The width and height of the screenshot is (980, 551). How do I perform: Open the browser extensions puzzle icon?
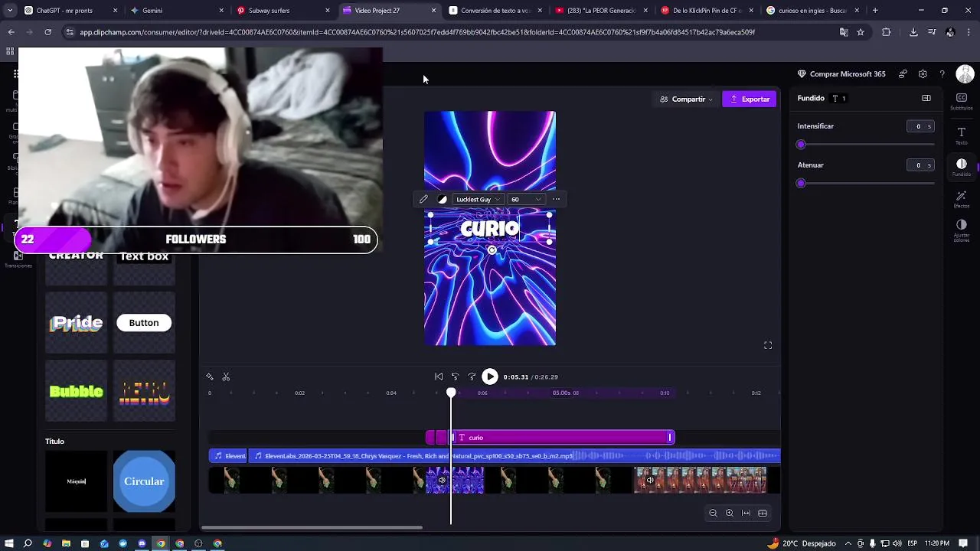tap(887, 32)
